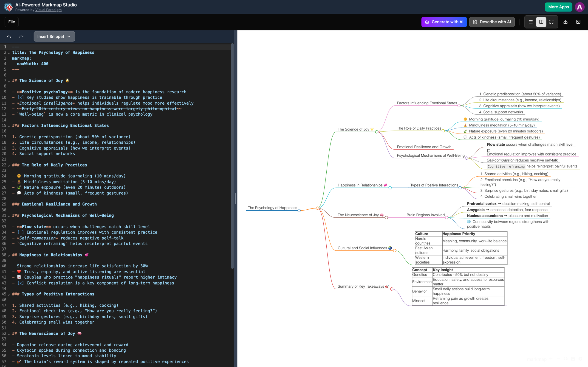Switch to editor-only view icon
This screenshot has width=588, height=367.
[530, 22]
